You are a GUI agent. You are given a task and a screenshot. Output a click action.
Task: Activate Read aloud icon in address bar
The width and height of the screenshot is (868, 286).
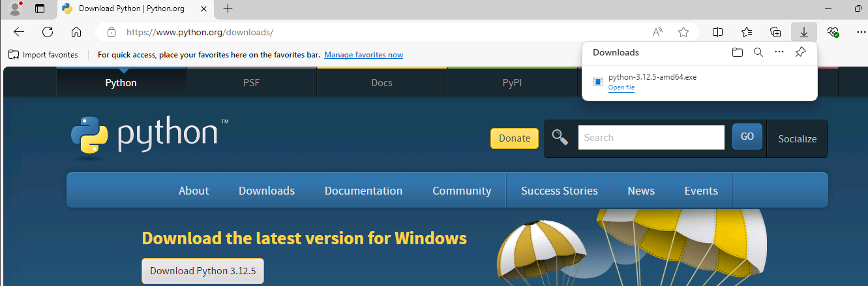click(657, 32)
